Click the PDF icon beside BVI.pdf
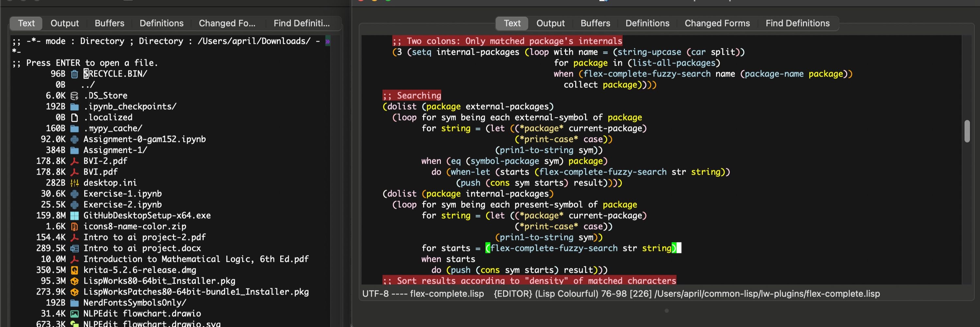 (x=74, y=172)
